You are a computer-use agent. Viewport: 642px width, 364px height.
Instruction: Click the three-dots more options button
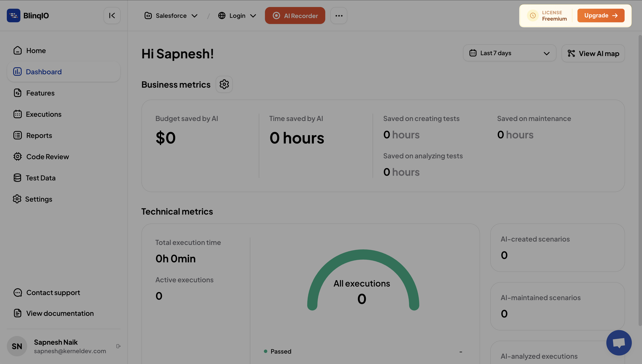[x=339, y=15]
